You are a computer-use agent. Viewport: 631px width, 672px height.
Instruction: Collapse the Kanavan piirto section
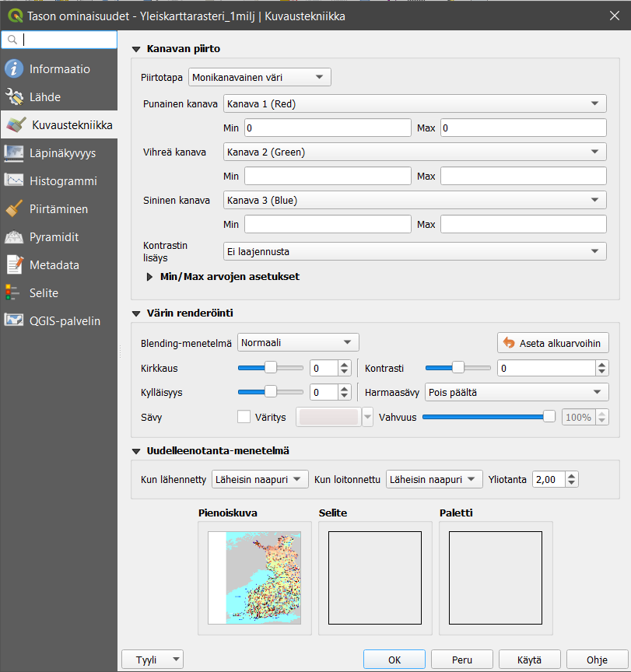(136, 49)
